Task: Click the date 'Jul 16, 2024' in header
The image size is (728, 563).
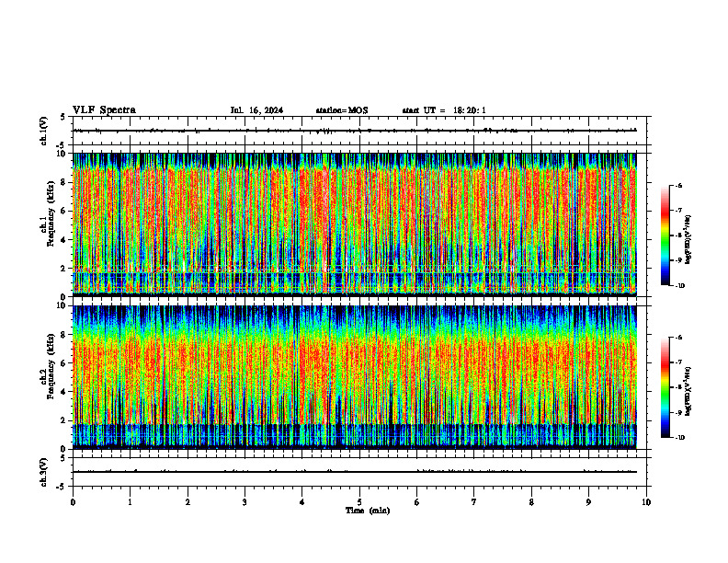Action: click(256, 110)
